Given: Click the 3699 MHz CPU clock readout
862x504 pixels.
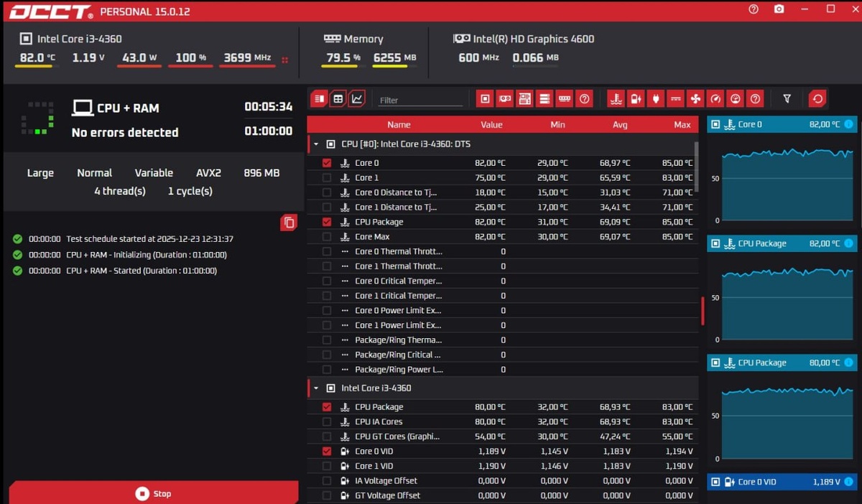Looking at the screenshot, I should point(247,58).
